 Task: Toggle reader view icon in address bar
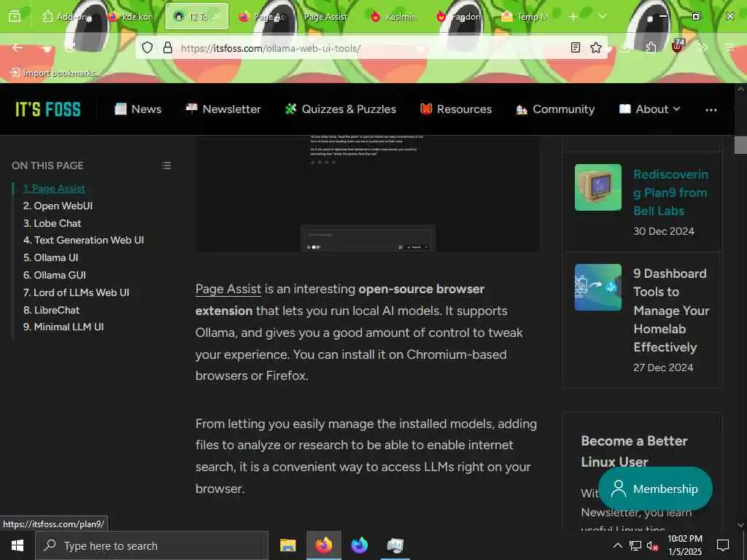pos(576,47)
